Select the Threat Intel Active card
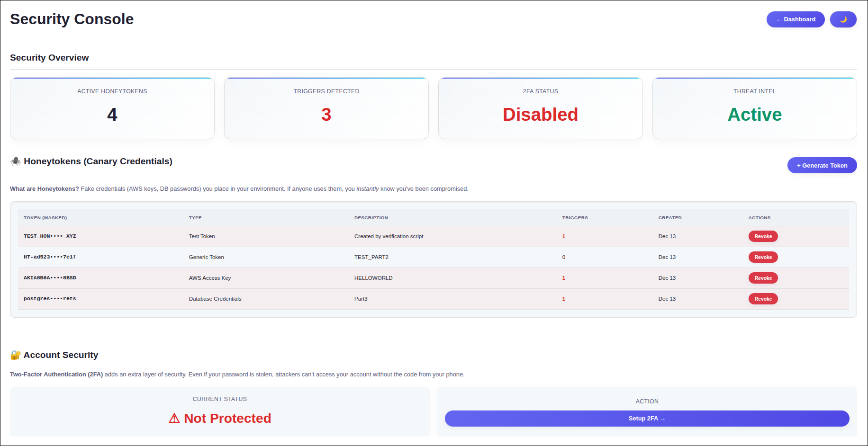Viewport: 868px width, 446px height. click(755, 108)
